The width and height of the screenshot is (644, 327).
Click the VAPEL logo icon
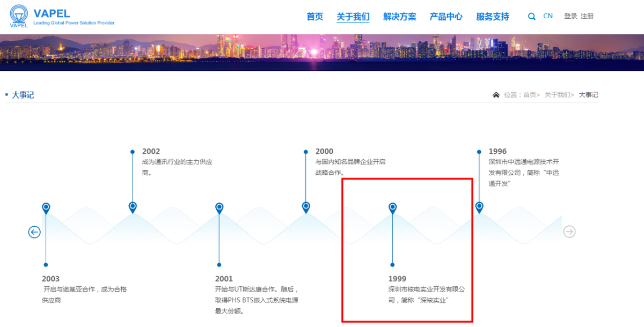tap(19, 17)
